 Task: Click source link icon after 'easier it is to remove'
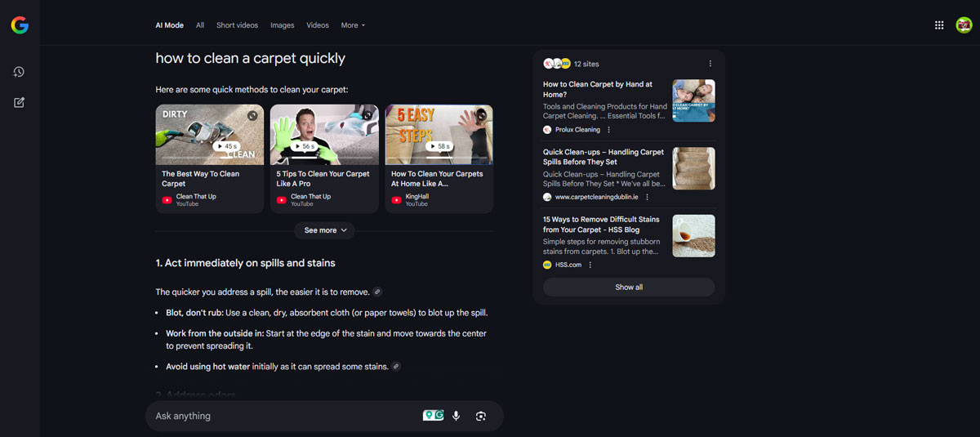[377, 292]
